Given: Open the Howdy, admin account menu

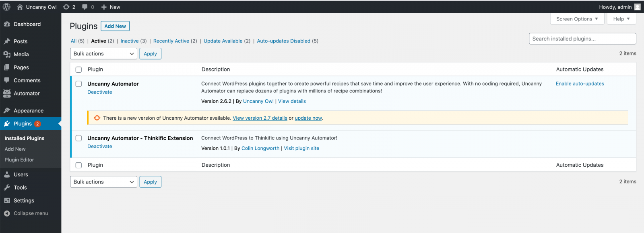Looking at the screenshot, I should [619, 7].
